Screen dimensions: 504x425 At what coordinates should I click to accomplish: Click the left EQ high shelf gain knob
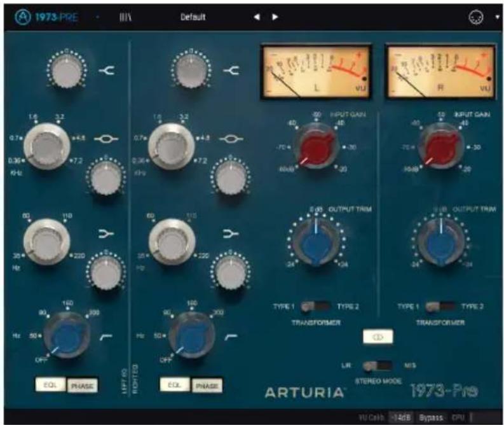pos(67,69)
